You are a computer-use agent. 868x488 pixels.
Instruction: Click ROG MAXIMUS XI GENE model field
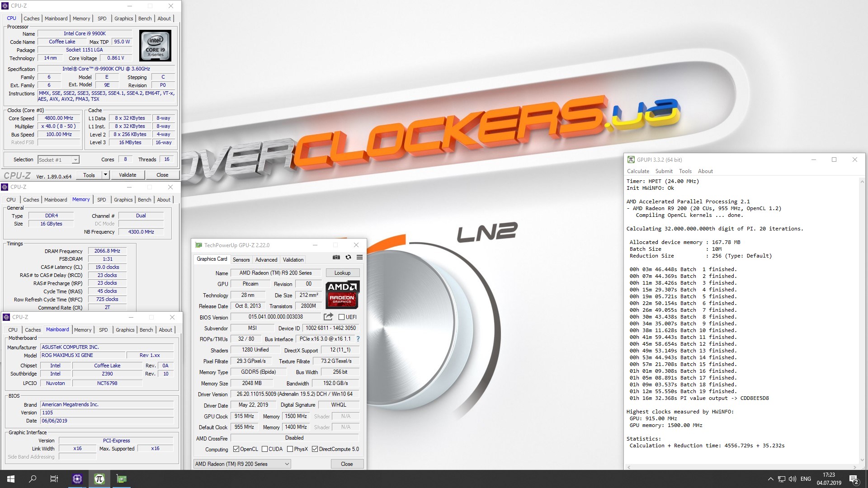tap(82, 355)
